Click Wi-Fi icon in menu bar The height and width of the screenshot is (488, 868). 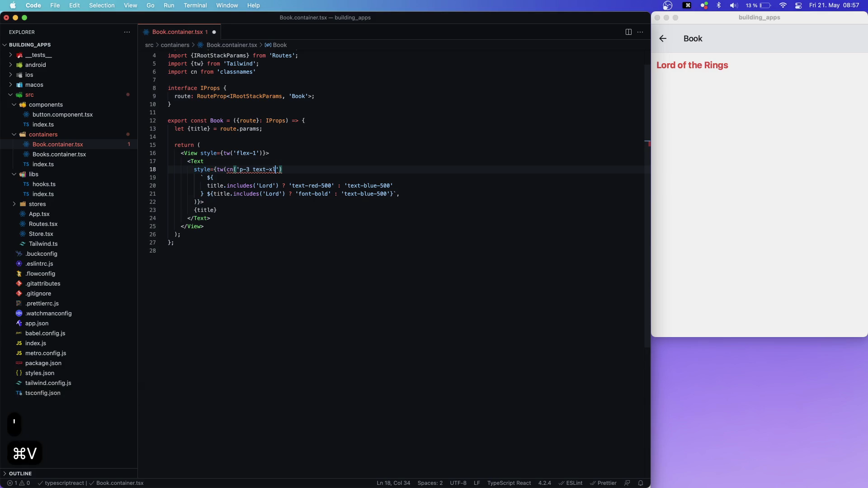pyautogui.click(x=783, y=5)
